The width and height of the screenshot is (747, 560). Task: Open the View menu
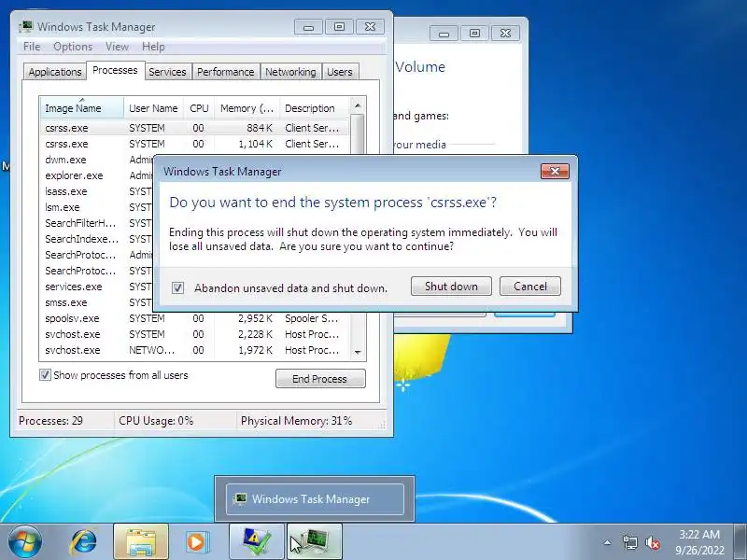pyautogui.click(x=118, y=47)
